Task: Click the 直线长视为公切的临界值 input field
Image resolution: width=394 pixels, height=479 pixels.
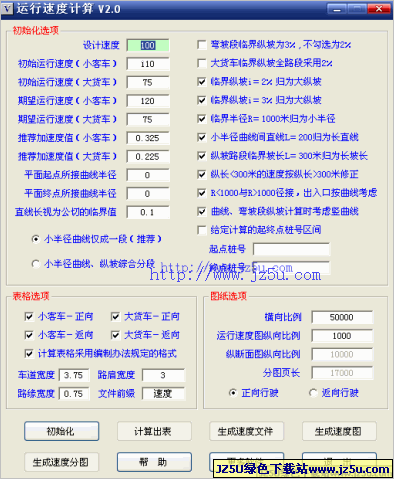Action: tap(148, 212)
